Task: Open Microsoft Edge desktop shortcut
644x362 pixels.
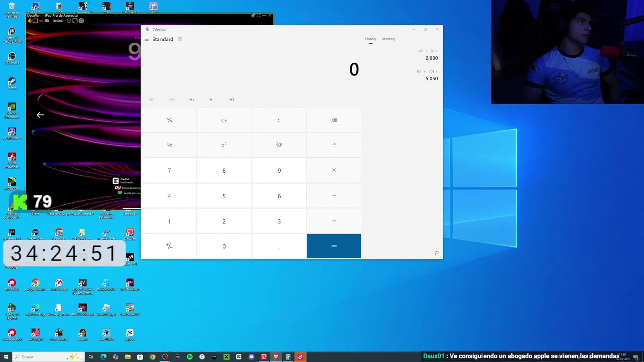Action: pos(35,310)
